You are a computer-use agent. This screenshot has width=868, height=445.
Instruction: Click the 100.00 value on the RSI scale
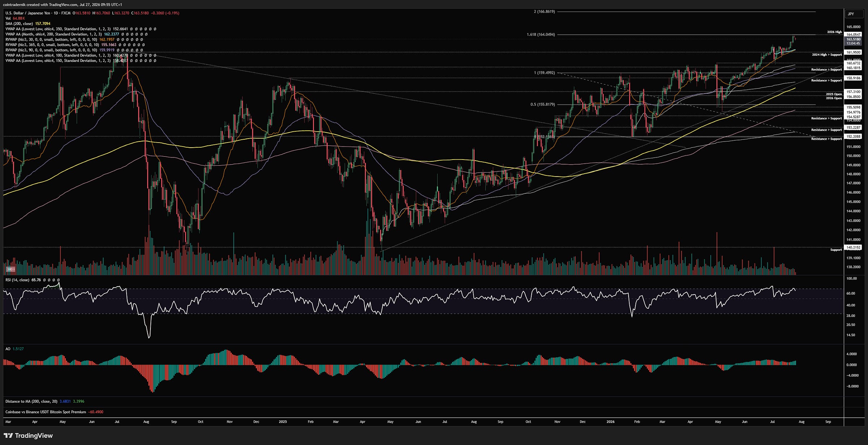[852, 279]
